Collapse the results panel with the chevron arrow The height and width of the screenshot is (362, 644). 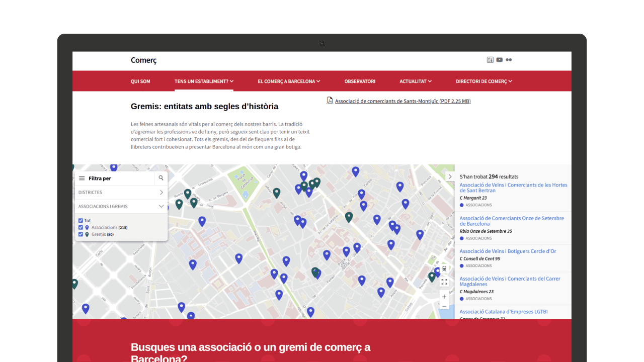click(450, 176)
